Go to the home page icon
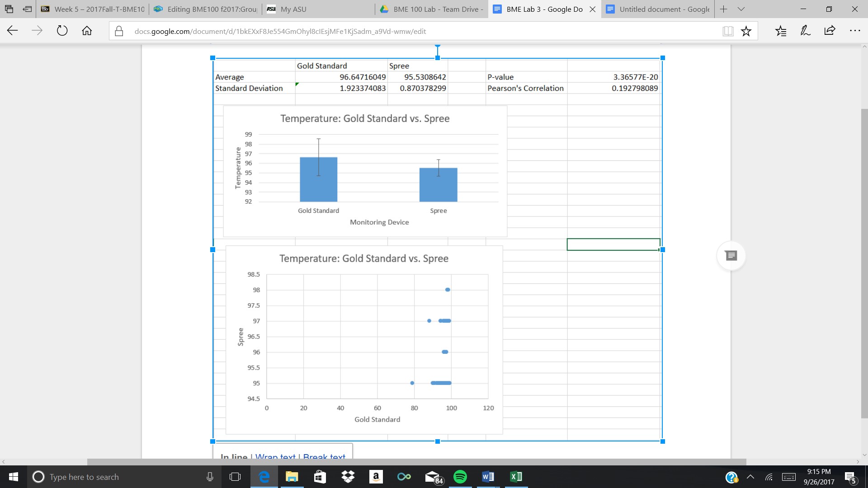Viewport: 868px width, 488px height. click(87, 31)
